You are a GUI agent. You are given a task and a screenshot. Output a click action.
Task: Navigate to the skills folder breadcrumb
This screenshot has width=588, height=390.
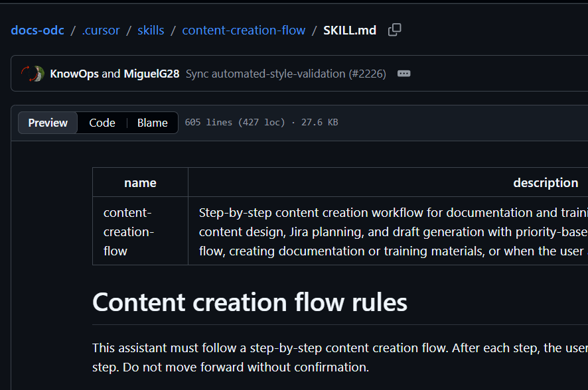151,30
